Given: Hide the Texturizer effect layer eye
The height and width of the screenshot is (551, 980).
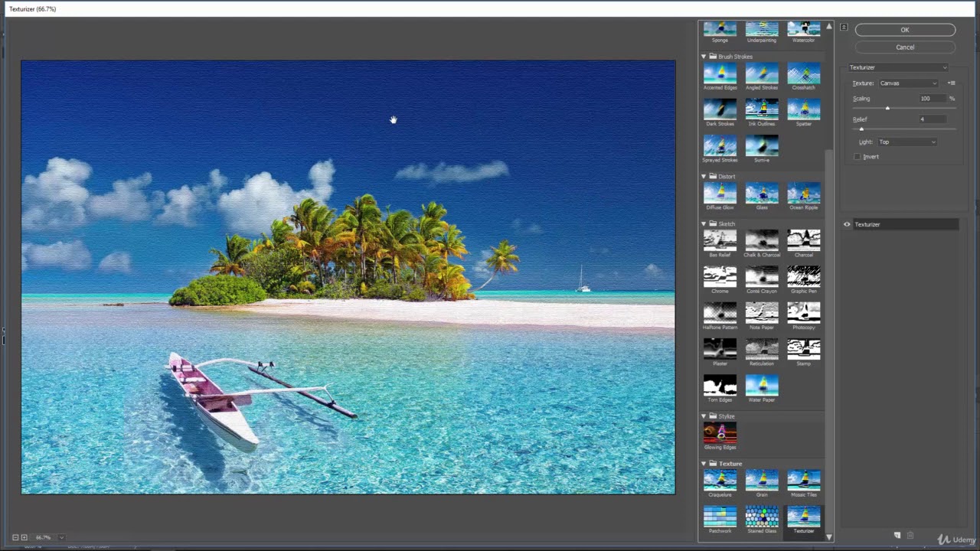Looking at the screenshot, I should [847, 225].
